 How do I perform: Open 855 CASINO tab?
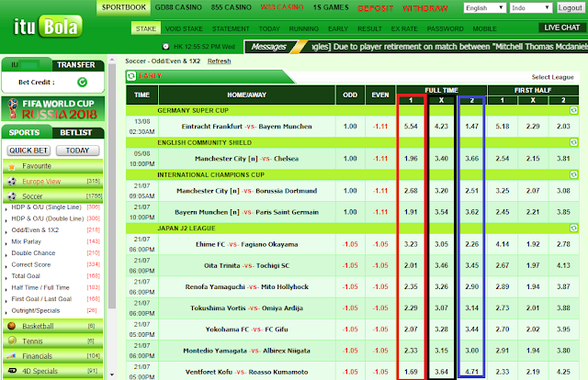(x=232, y=7)
